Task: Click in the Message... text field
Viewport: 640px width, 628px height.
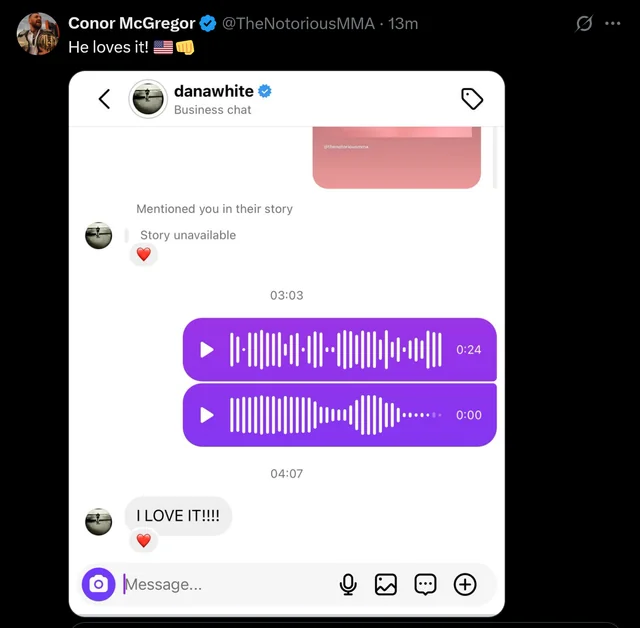Action: point(229,584)
